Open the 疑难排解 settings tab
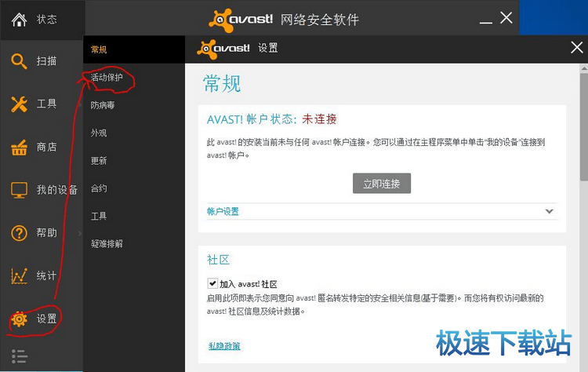Viewport: 588px width, 372px height. pyautogui.click(x=134, y=244)
